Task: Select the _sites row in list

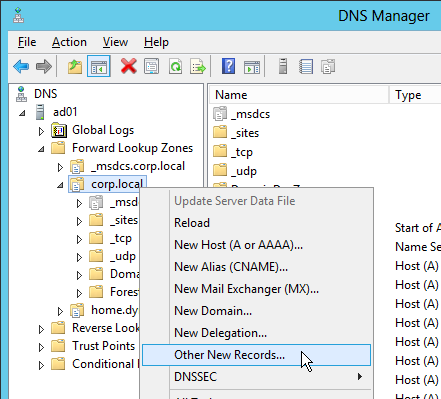Action: click(x=245, y=133)
